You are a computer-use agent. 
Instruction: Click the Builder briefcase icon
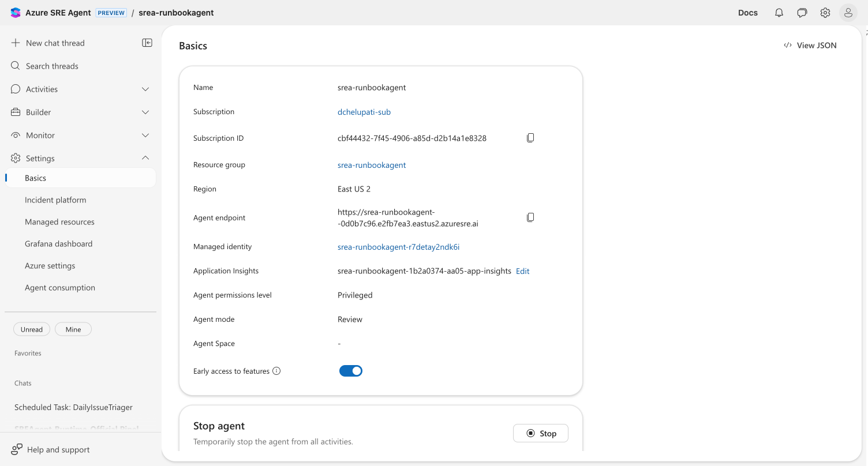coord(16,112)
